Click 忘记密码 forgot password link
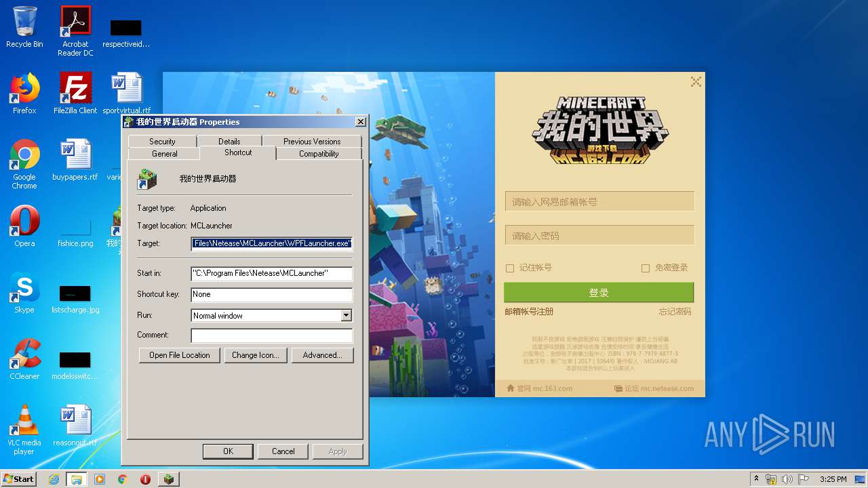The width and height of the screenshot is (868, 488). [675, 312]
